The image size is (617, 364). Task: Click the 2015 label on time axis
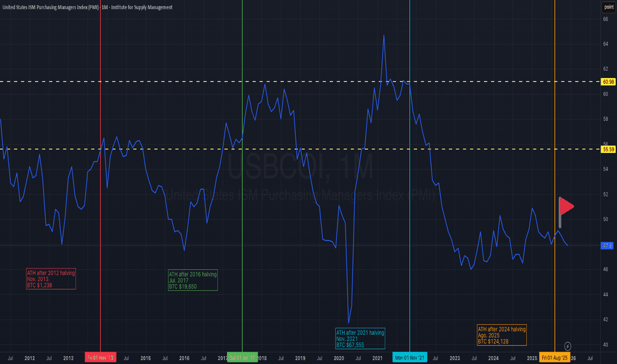click(145, 357)
